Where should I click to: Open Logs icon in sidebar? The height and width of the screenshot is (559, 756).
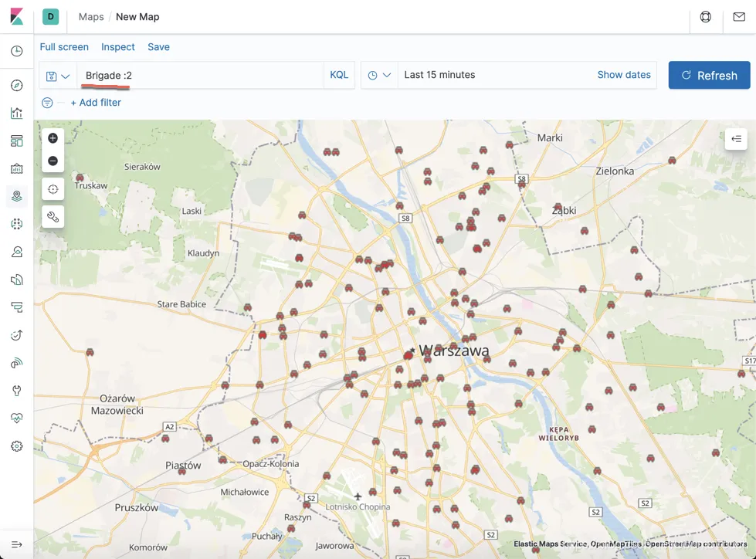[16, 279]
